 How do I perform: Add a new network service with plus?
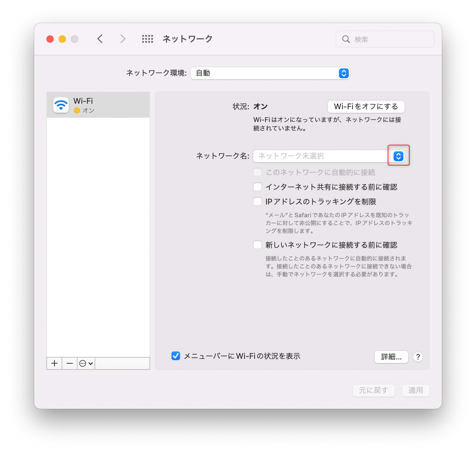[54, 363]
